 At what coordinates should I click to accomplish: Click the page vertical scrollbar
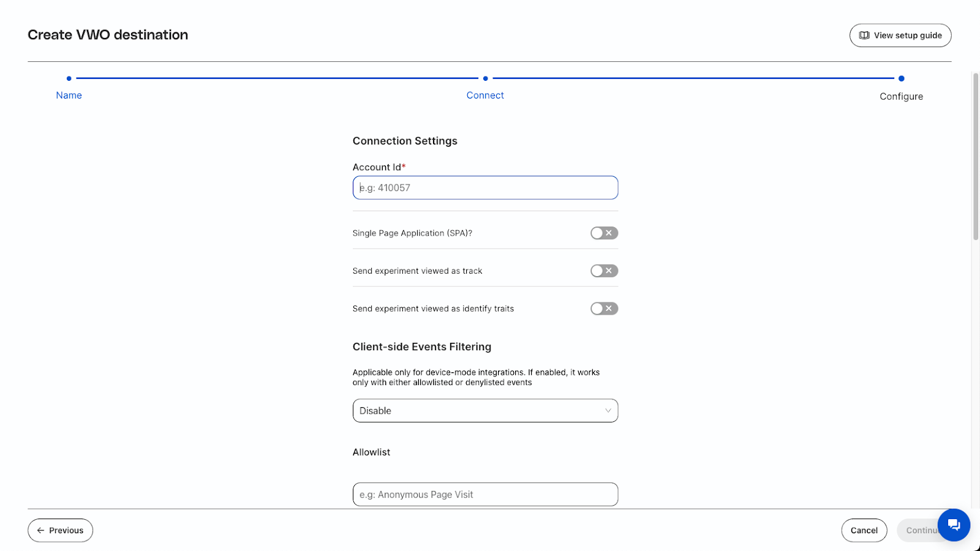coord(976,157)
